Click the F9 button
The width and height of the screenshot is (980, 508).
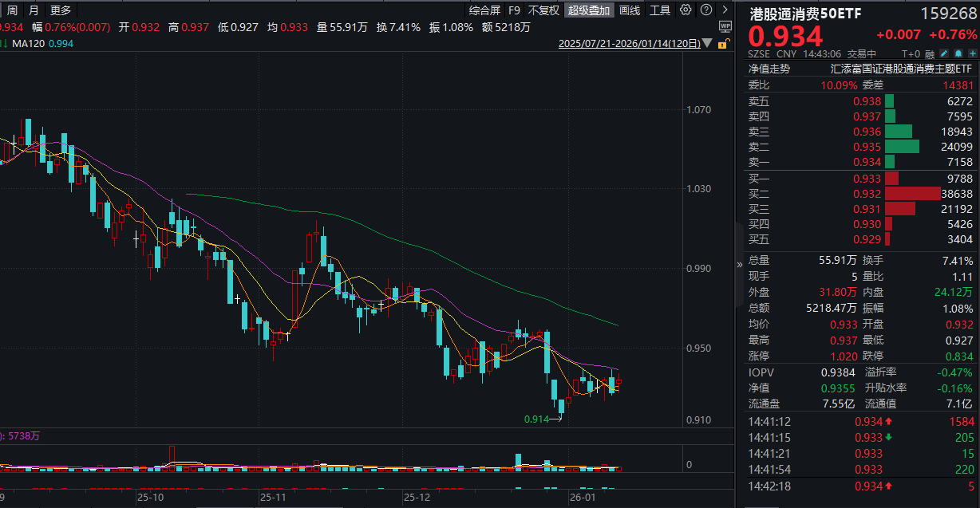pos(514,10)
